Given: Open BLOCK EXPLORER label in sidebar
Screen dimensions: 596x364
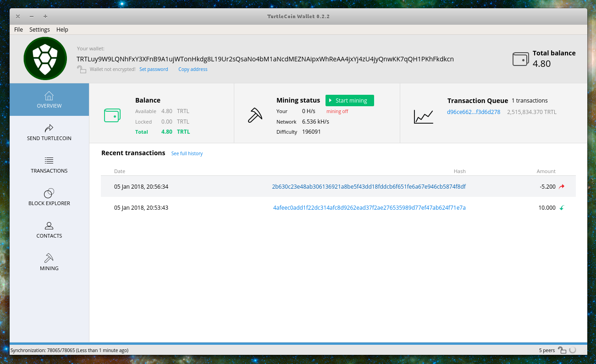Looking at the screenshot, I should pos(49,203).
